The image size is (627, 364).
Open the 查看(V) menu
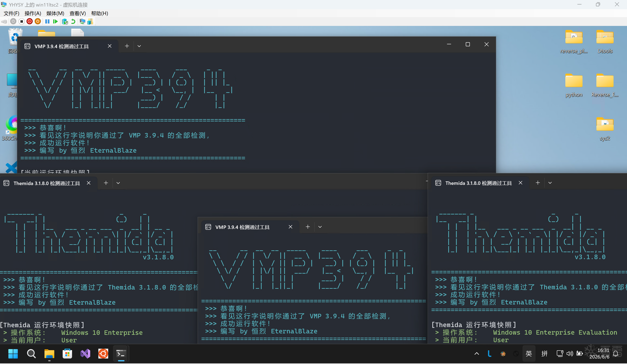click(x=78, y=13)
